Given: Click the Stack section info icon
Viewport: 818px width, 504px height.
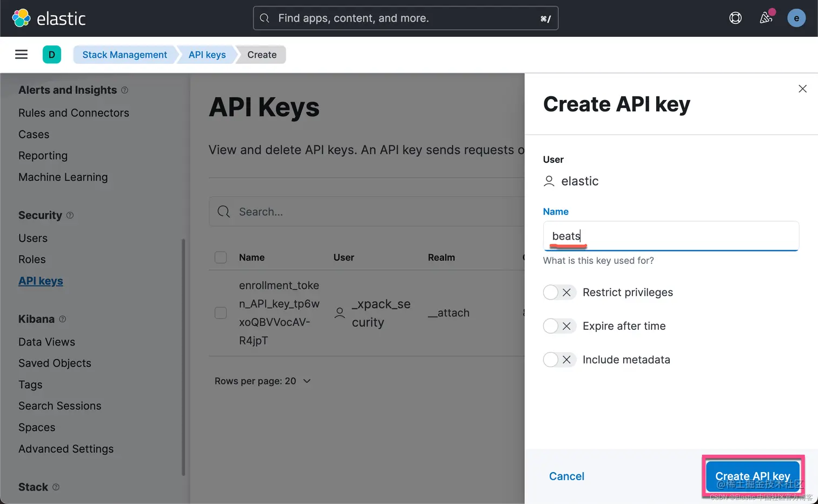Looking at the screenshot, I should 56,487.
